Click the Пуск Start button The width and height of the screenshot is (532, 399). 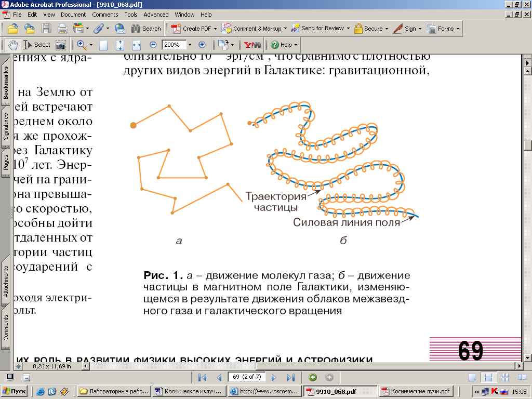point(14,391)
